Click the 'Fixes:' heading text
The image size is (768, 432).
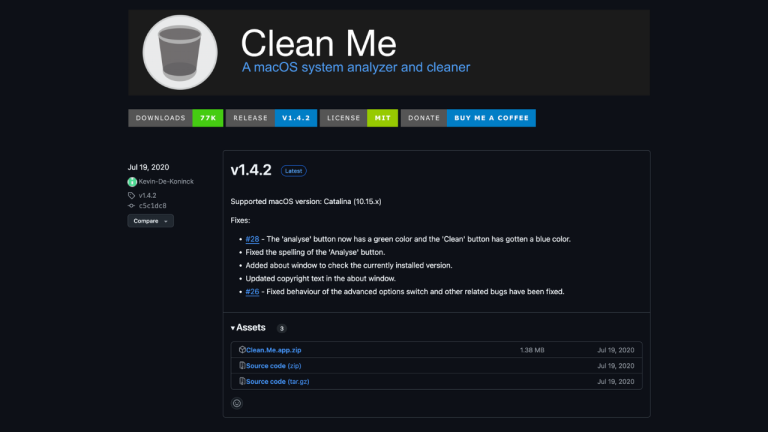click(240, 220)
